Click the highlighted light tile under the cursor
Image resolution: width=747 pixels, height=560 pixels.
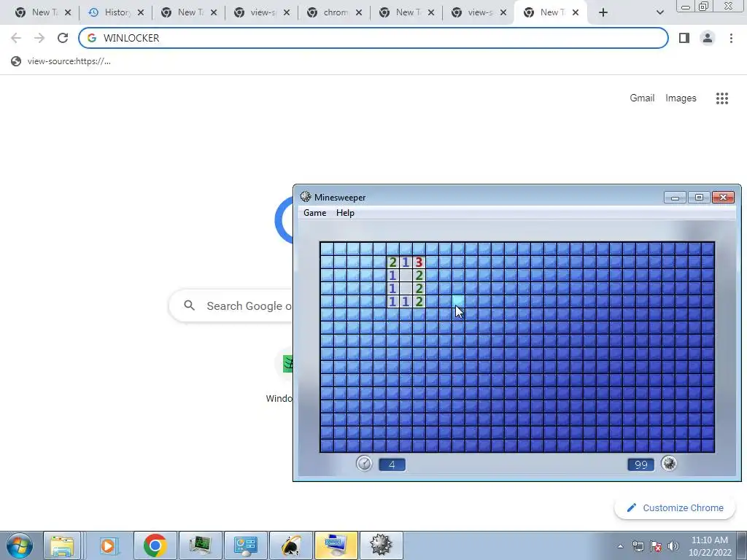click(x=458, y=301)
